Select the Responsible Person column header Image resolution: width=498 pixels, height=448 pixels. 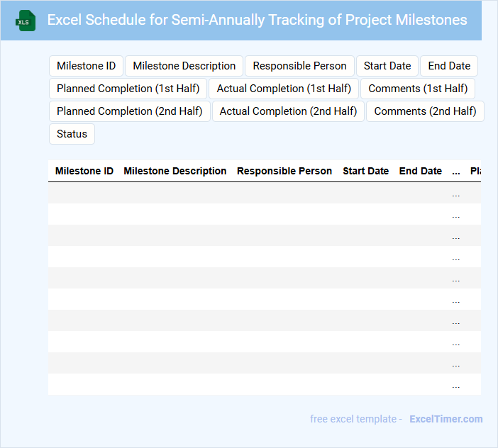[x=284, y=171]
